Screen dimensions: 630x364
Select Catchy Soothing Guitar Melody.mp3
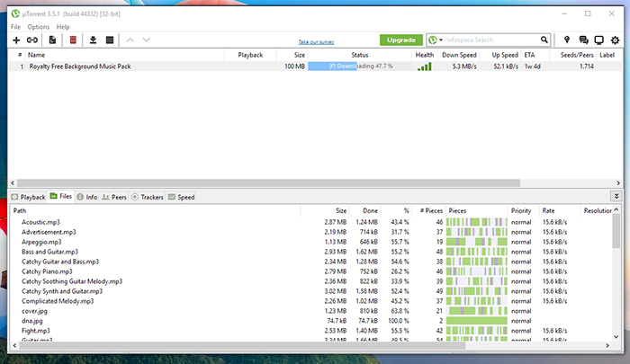pyautogui.click(x=311, y=281)
